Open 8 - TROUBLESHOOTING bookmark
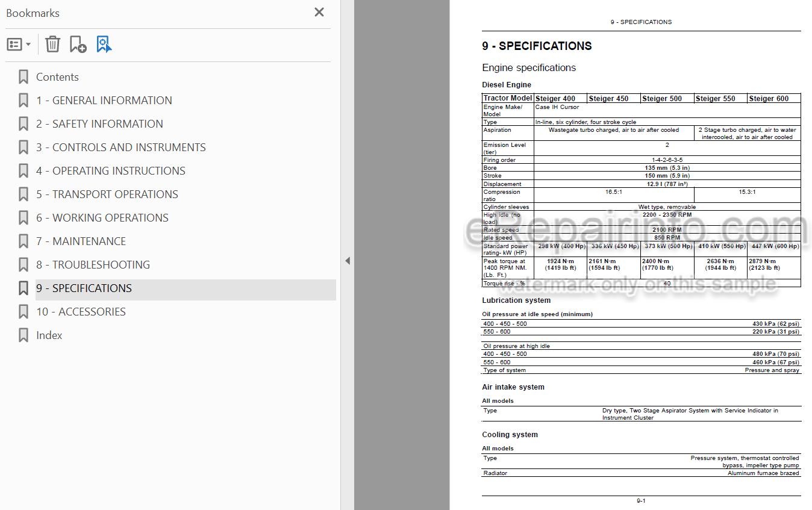This screenshot has height=510, width=812. (93, 265)
